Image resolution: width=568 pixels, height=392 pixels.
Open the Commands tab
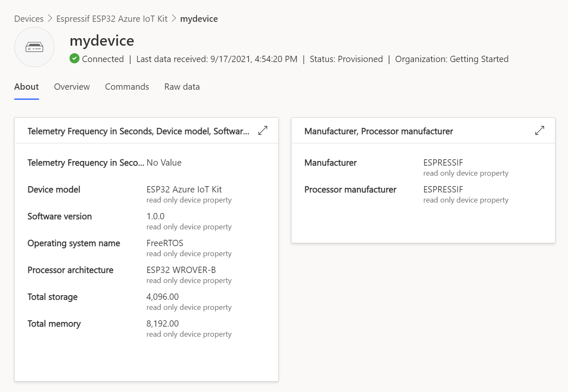[127, 87]
